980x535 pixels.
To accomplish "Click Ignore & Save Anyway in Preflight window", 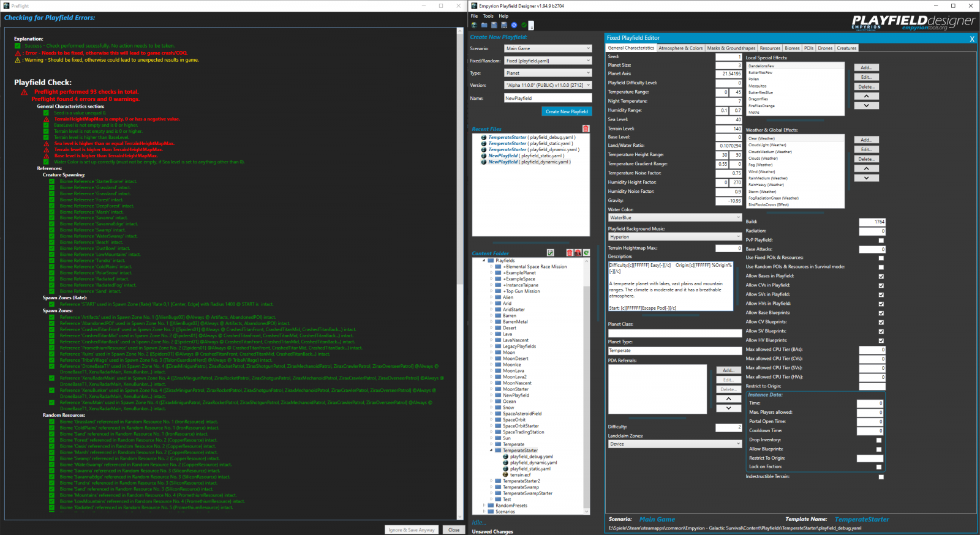I will pos(412,530).
